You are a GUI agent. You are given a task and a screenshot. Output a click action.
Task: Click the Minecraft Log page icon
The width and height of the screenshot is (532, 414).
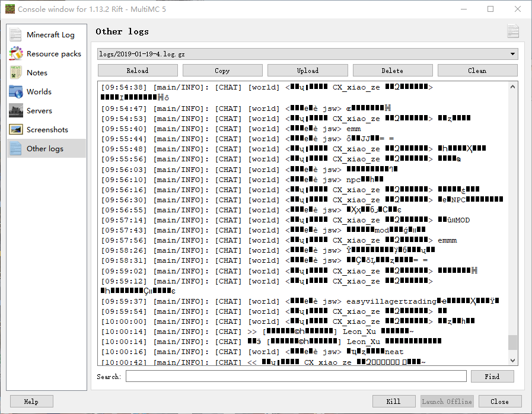point(15,35)
